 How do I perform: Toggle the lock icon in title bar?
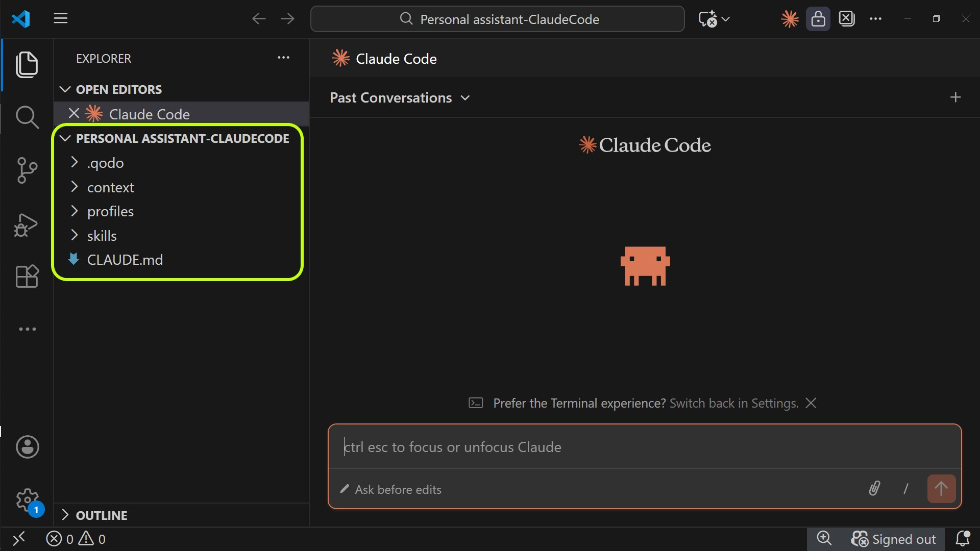tap(818, 19)
